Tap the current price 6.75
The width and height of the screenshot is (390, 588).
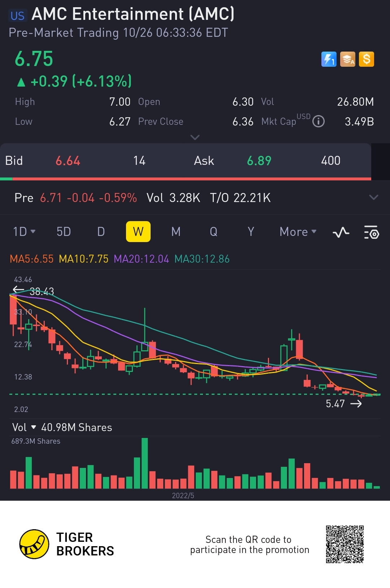(x=34, y=59)
